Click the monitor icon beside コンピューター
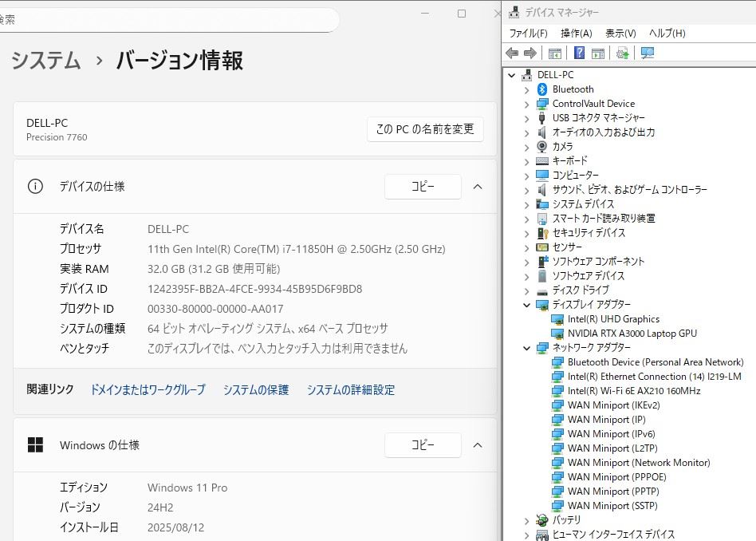Viewport: 756px width, 541px height. pyautogui.click(x=542, y=176)
